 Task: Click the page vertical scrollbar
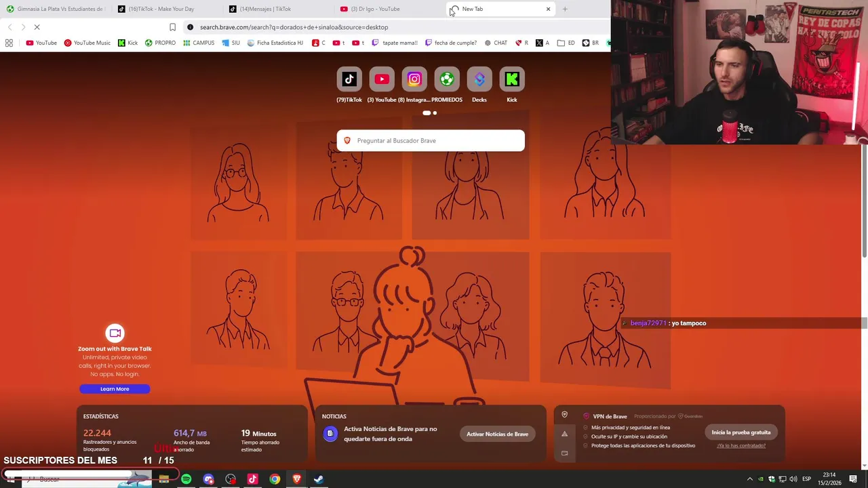tap(864, 201)
